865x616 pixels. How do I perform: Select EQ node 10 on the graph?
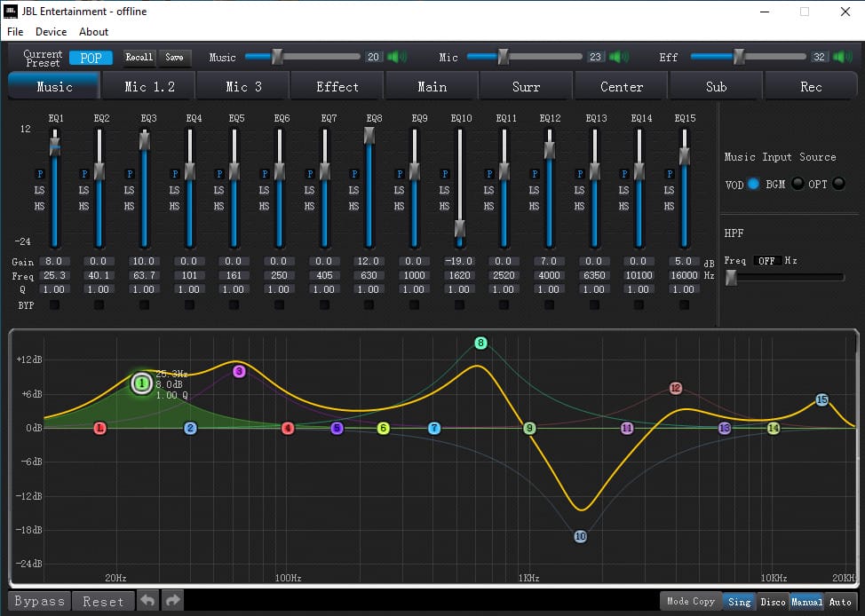point(580,536)
